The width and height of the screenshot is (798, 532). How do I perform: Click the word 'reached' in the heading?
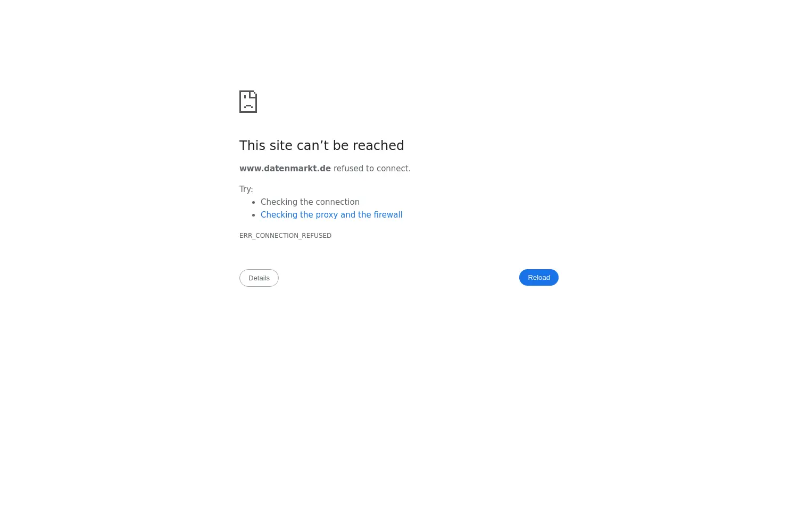[378, 145]
